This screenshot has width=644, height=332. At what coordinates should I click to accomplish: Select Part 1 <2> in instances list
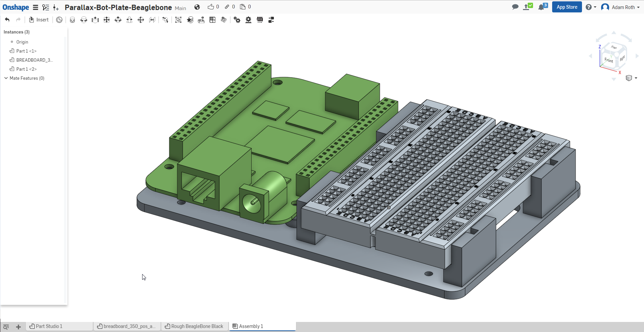point(26,69)
